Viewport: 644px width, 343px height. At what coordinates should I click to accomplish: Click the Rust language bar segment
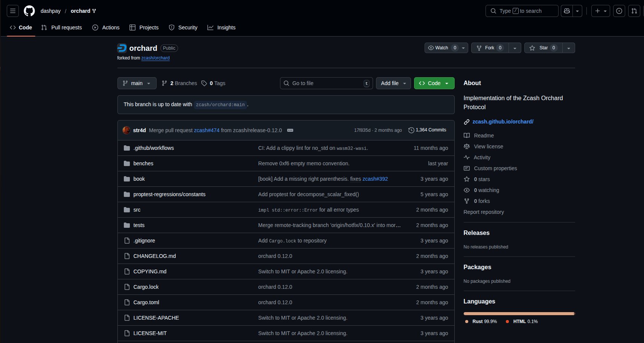point(518,314)
